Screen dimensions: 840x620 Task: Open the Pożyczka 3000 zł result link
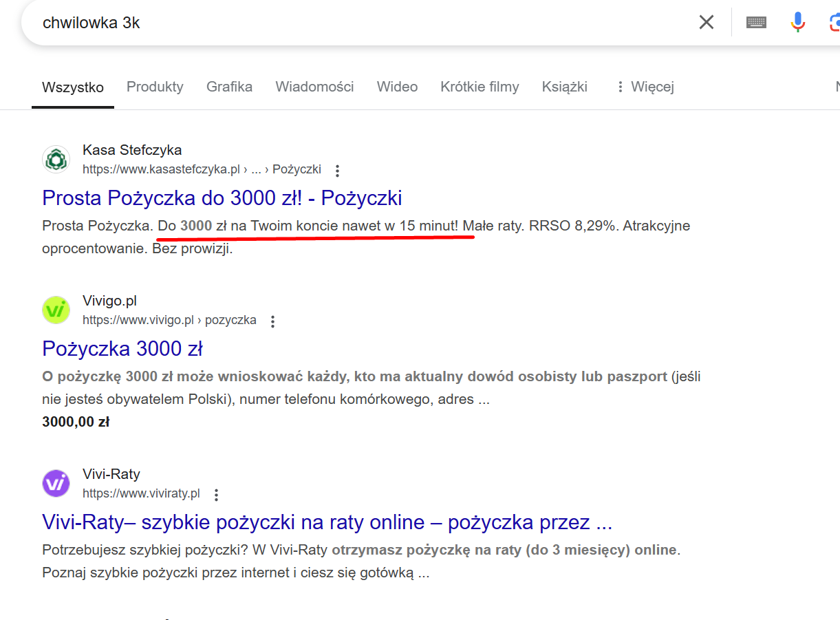(x=122, y=349)
